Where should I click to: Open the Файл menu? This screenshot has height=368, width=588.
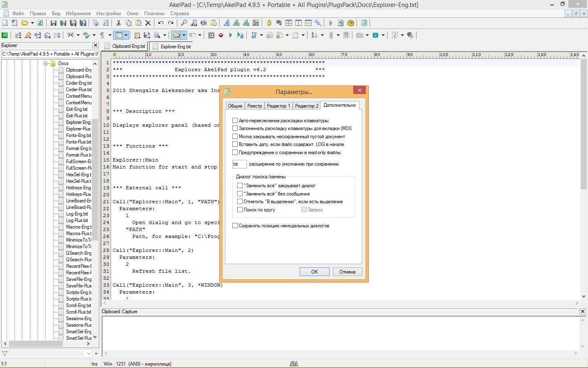pos(18,13)
